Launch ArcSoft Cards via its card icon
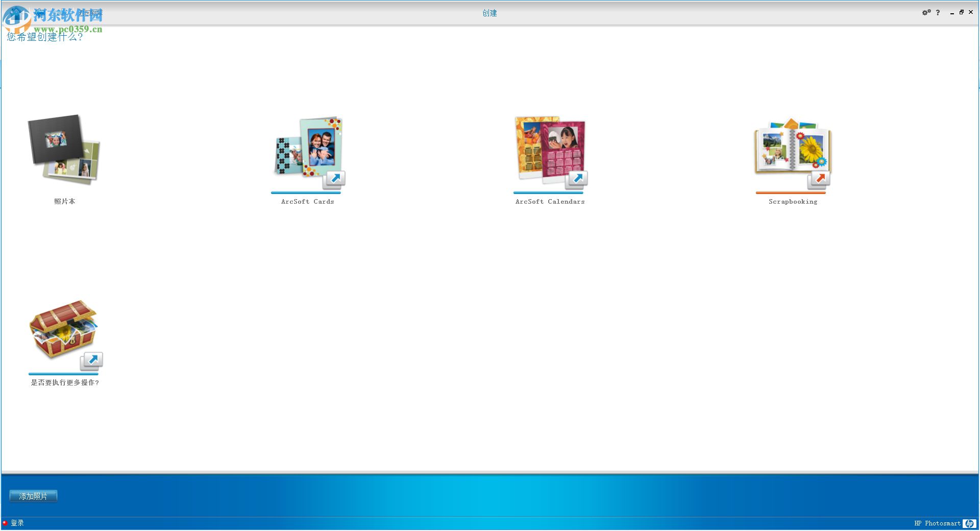The width and height of the screenshot is (980, 531). click(x=308, y=153)
